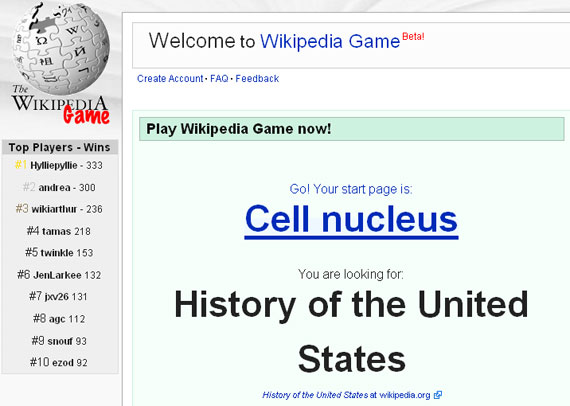
Task: Start at the Cell nucleus page link
Action: (x=351, y=220)
